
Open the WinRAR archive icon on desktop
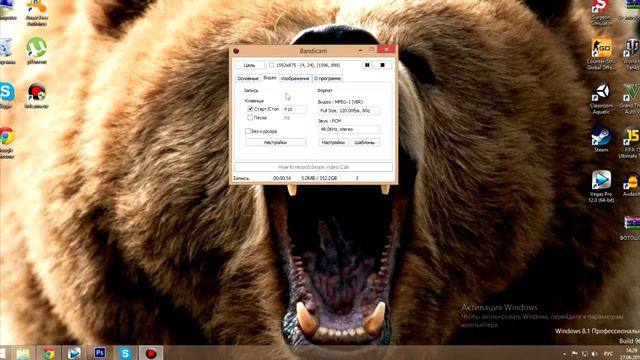coord(631,228)
